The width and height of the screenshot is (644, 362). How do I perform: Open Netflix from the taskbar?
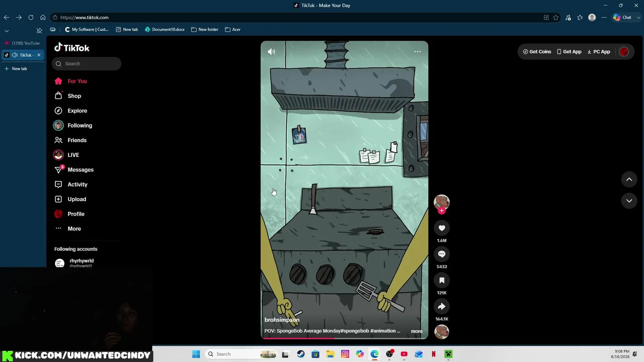pos(434,354)
